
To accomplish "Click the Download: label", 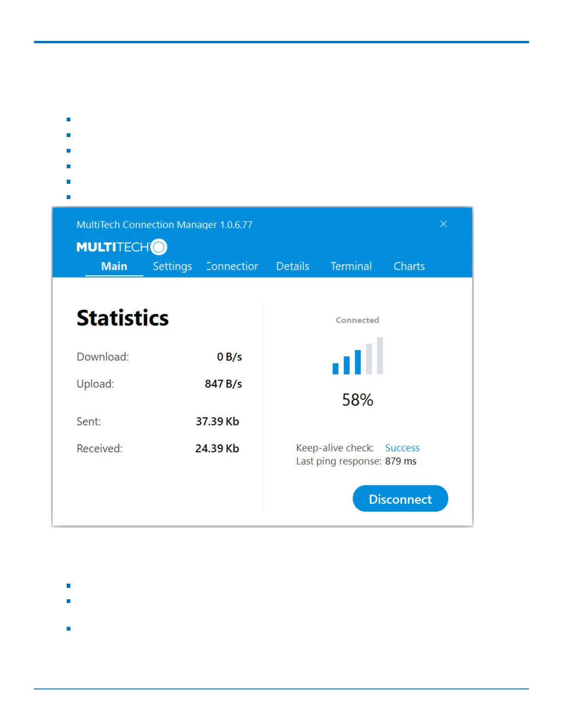I will (103, 357).
